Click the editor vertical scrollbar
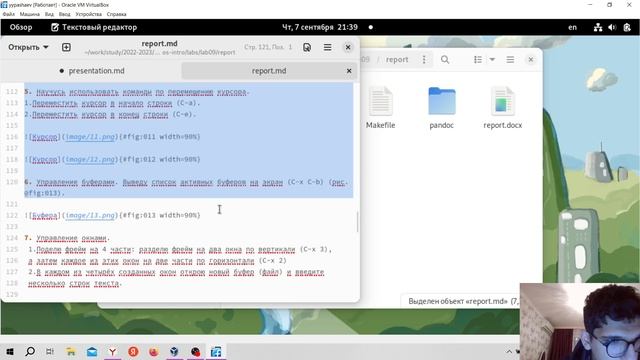640x360 pixels. click(358, 222)
